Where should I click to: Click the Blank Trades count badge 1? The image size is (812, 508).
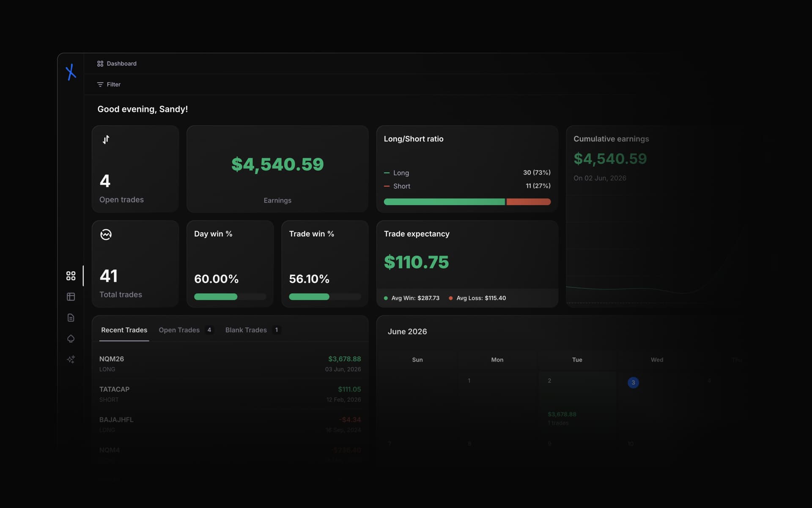[x=277, y=330]
